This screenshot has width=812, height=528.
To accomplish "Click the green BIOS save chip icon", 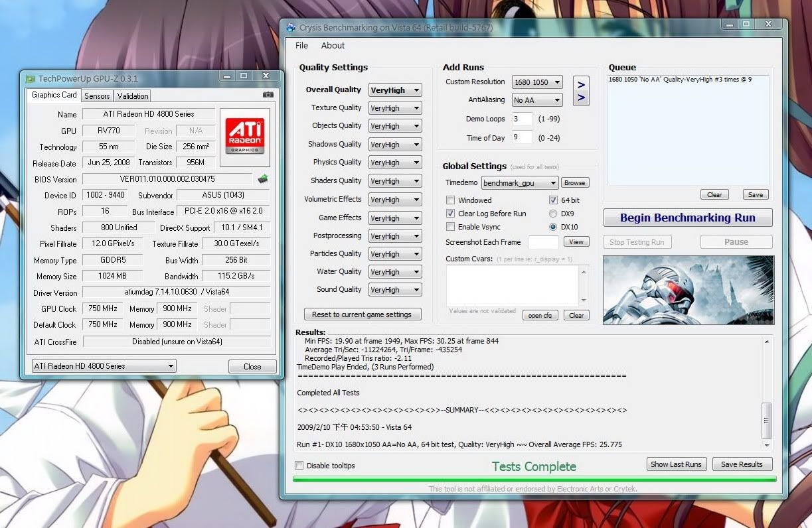I will pos(263,178).
